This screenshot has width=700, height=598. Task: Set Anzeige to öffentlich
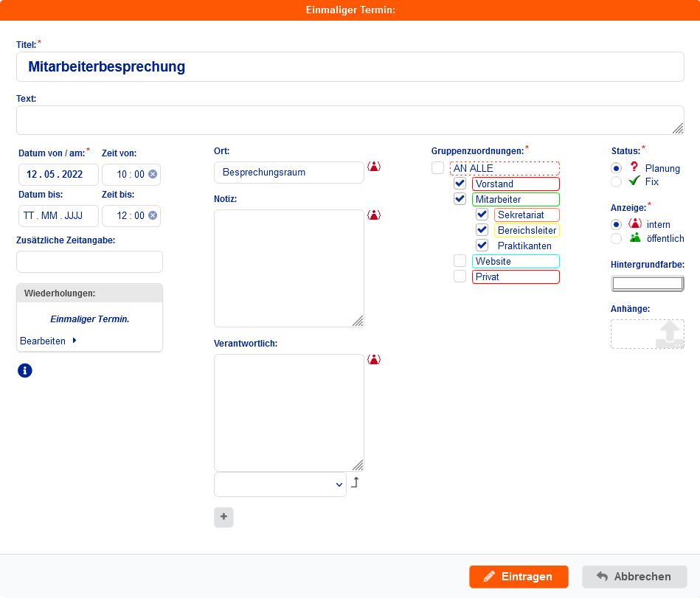pyautogui.click(x=616, y=238)
